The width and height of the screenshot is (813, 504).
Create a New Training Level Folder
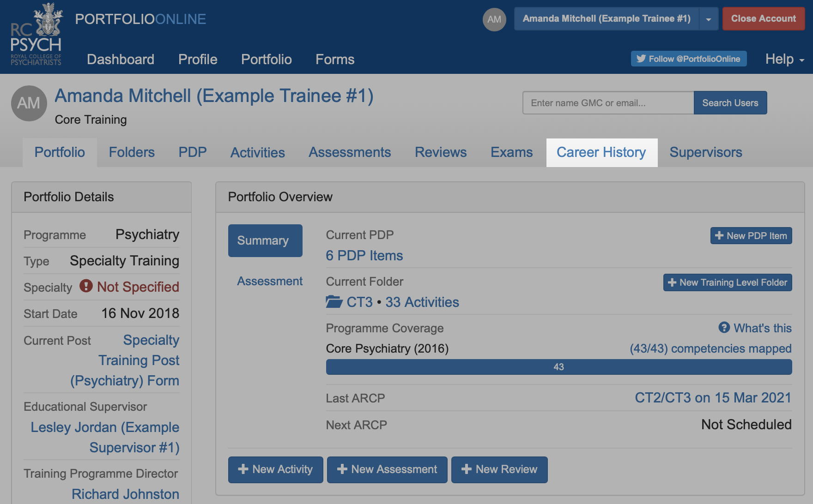[727, 282]
